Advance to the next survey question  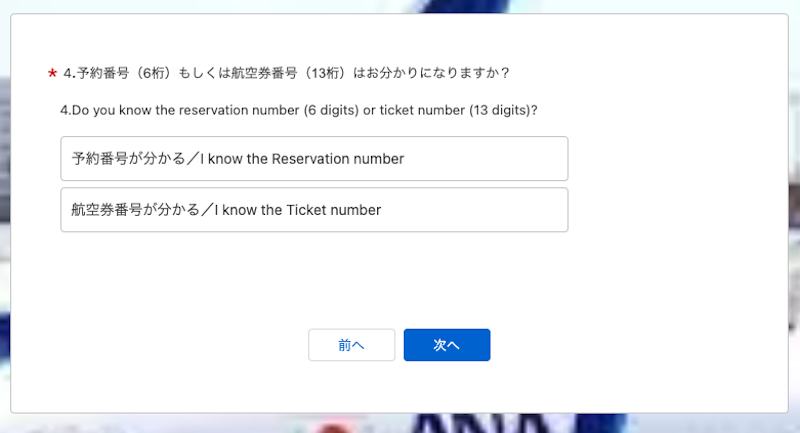click(447, 345)
